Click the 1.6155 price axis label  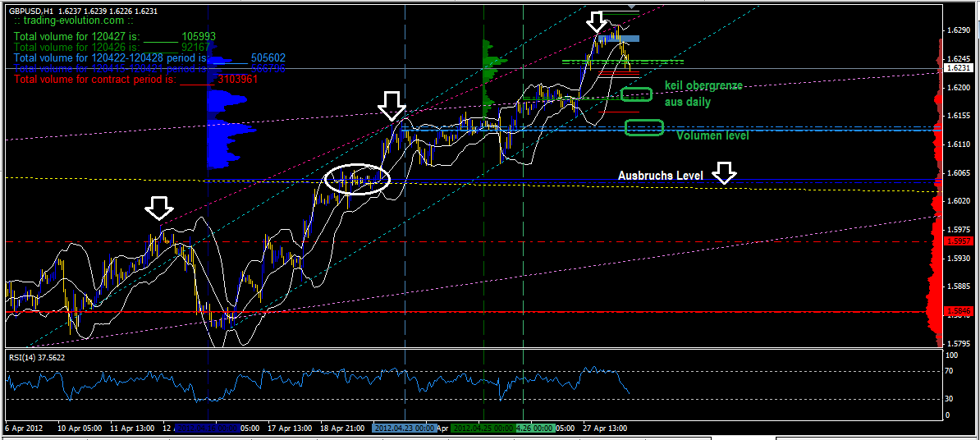click(959, 116)
